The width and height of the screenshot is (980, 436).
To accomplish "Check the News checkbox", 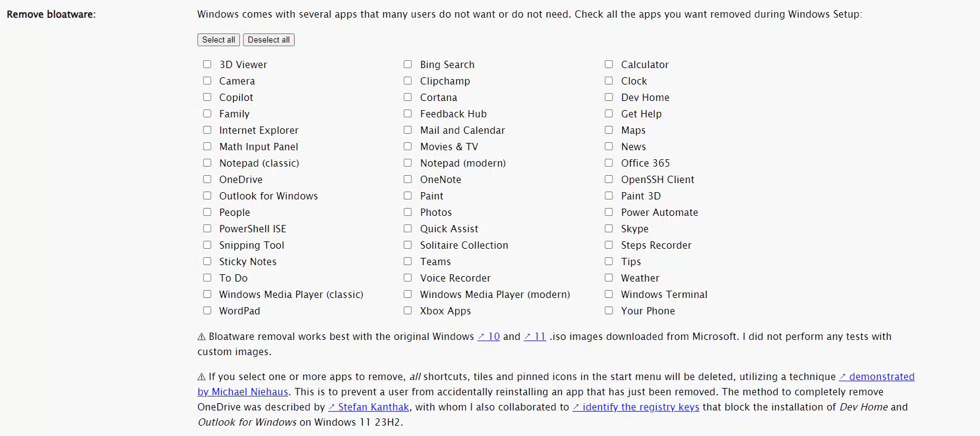I will 609,146.
